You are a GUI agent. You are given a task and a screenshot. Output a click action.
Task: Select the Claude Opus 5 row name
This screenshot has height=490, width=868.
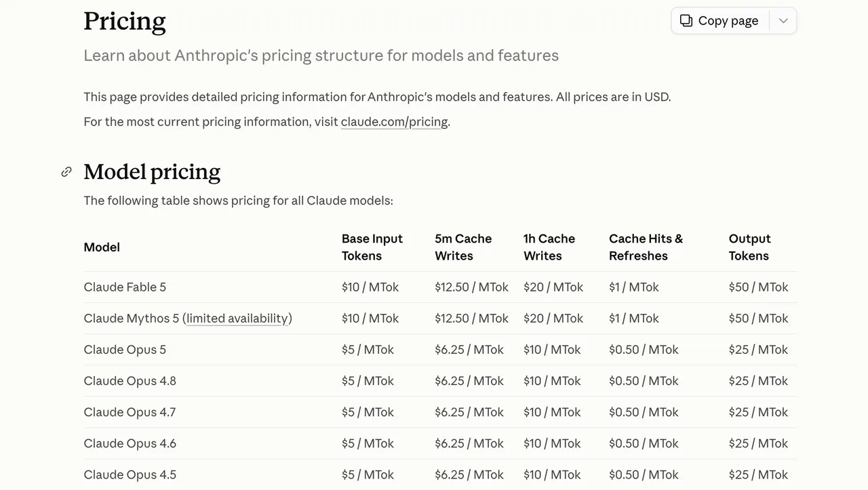tap(125, 350)
